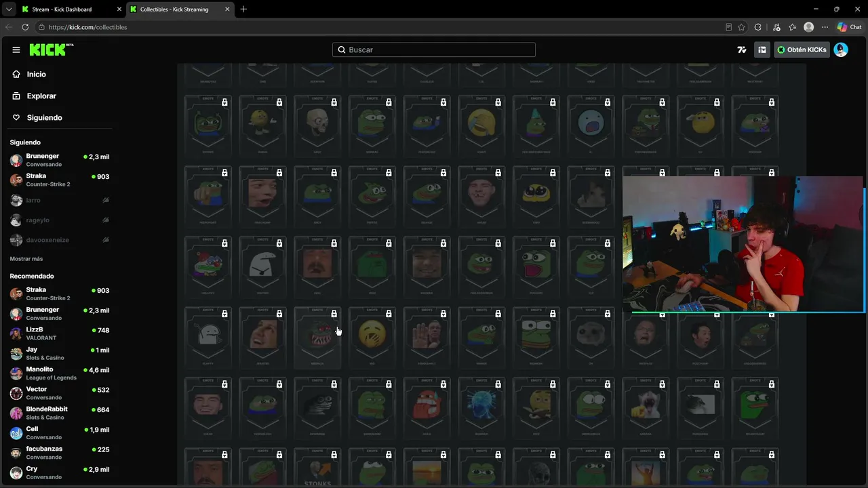Viewport: 868px width, 488px height.
Task: Open Brunenger under the Siguiendo list
Action: (60, 161)
